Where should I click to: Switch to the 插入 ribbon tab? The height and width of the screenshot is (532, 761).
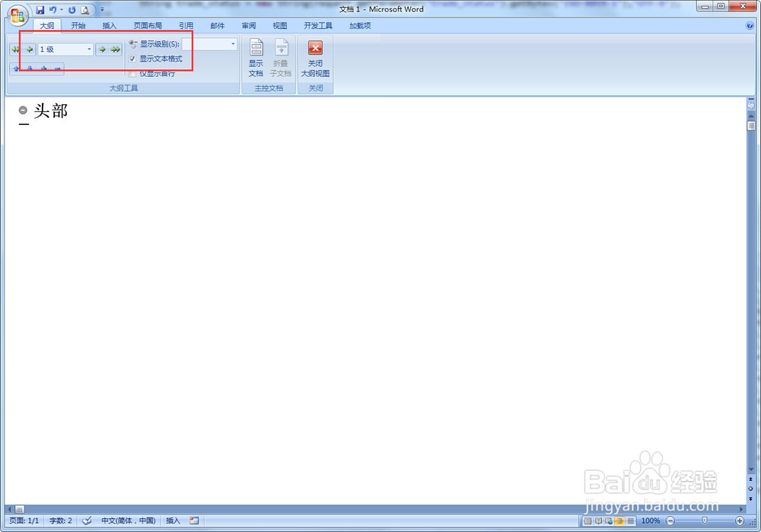110,25
